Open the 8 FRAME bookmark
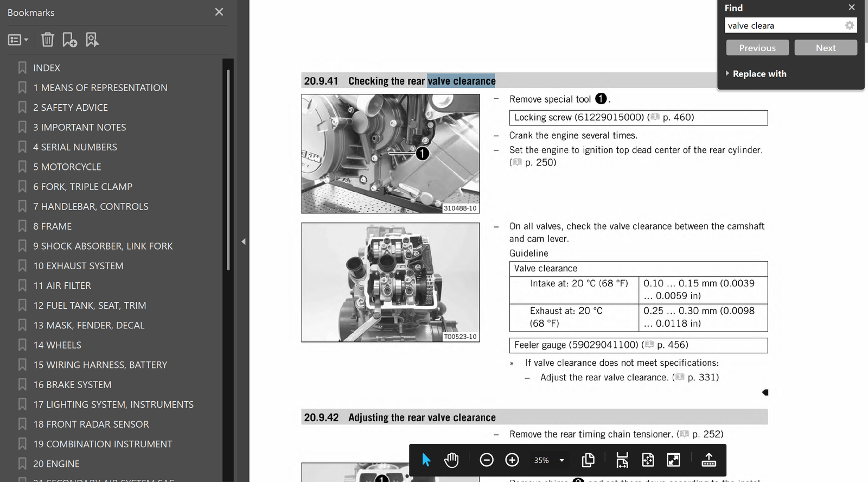Viewport: 868px width, 482px height. (53, 226)
